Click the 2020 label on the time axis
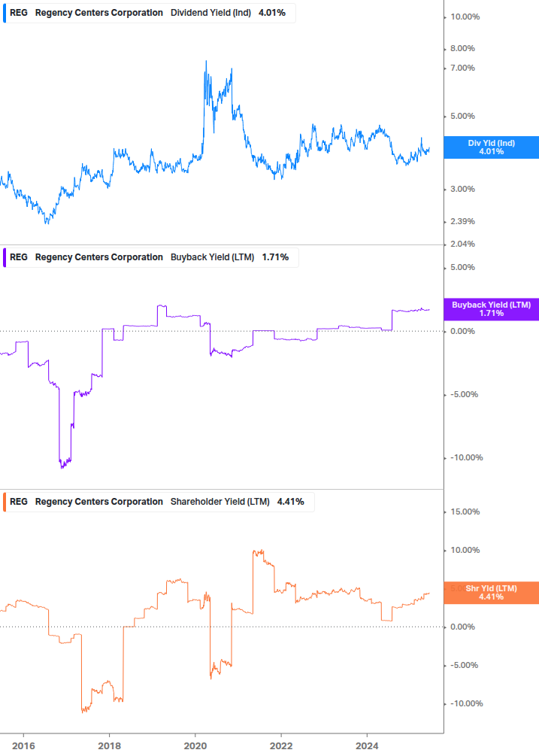This screenshot has width=539, height=756. click(x=195, y=746)
